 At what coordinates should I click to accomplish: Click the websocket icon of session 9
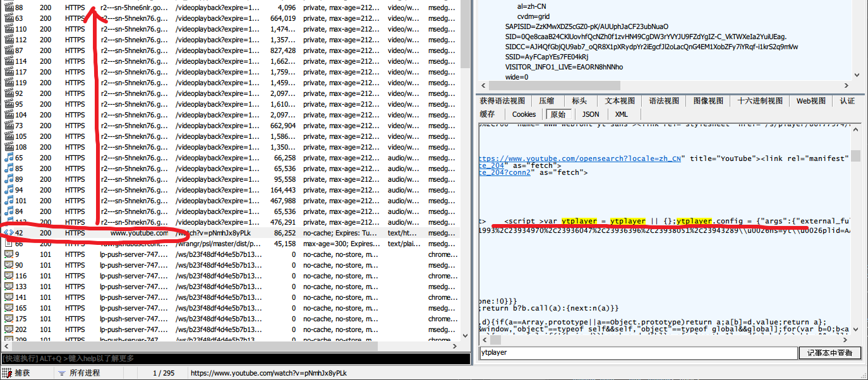[x=9, y=254]
